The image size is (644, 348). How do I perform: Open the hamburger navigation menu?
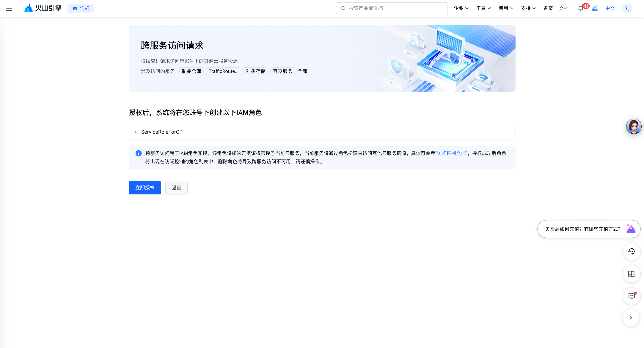click(9, 8)
